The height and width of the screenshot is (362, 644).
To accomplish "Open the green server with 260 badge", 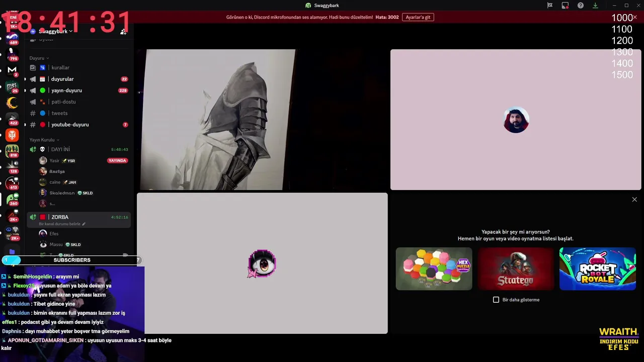I will click(x=13, y=199).
